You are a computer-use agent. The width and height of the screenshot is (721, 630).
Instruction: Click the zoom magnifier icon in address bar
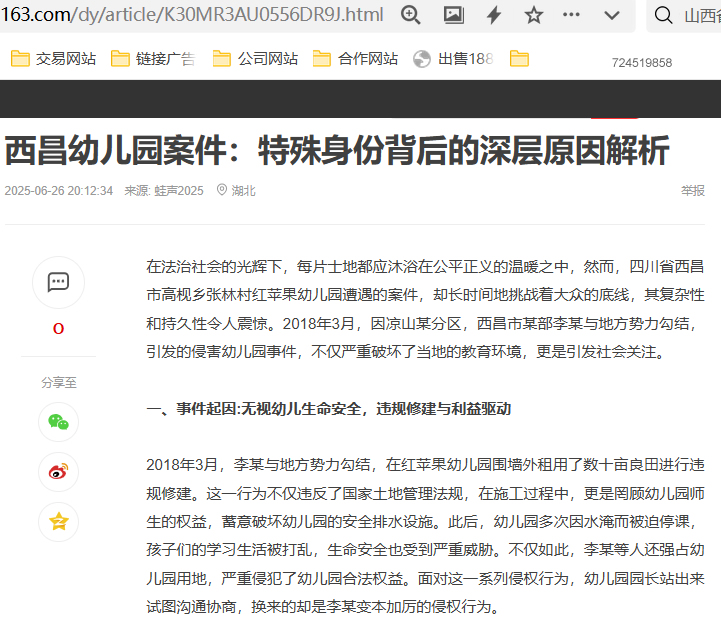[410, 15]
